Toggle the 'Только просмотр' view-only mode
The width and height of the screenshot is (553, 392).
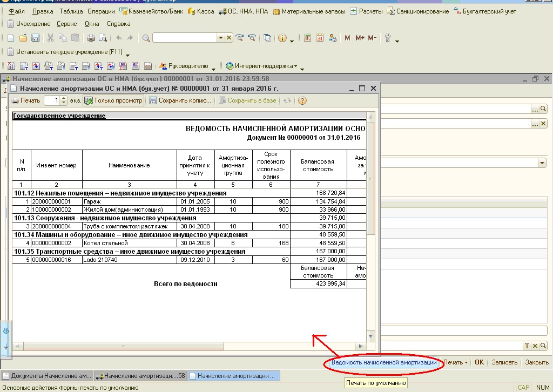(113, 100)
